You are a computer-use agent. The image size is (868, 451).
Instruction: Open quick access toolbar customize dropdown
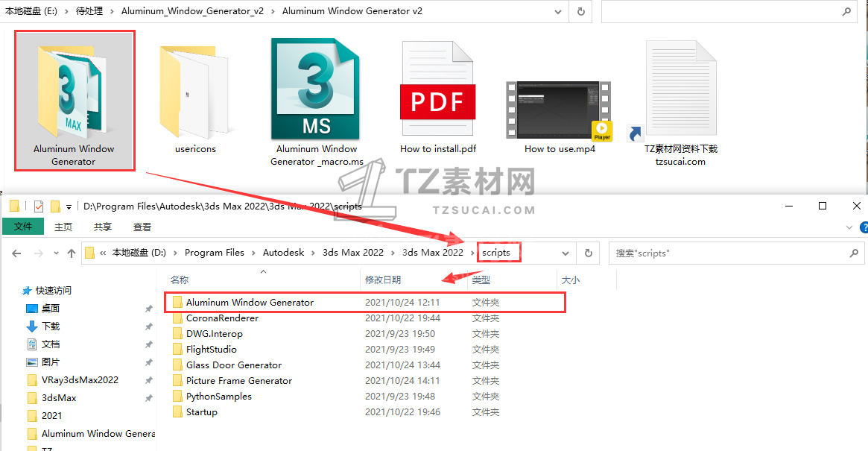click(69, 207)
